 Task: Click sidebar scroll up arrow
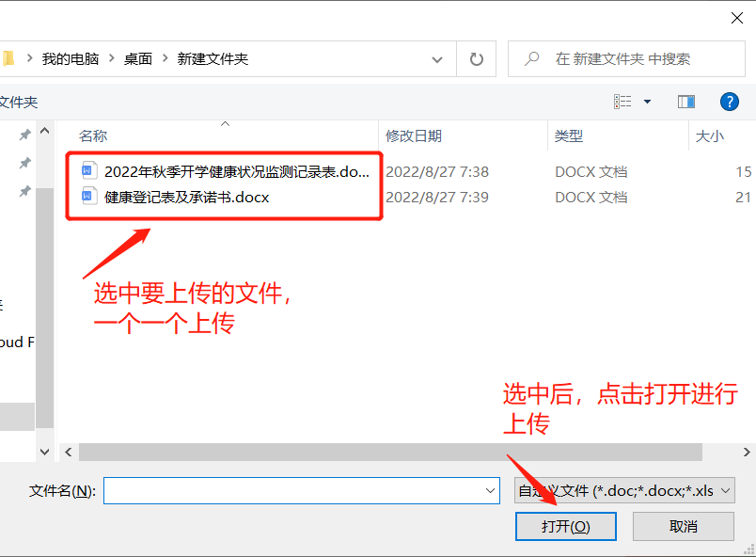45,131
